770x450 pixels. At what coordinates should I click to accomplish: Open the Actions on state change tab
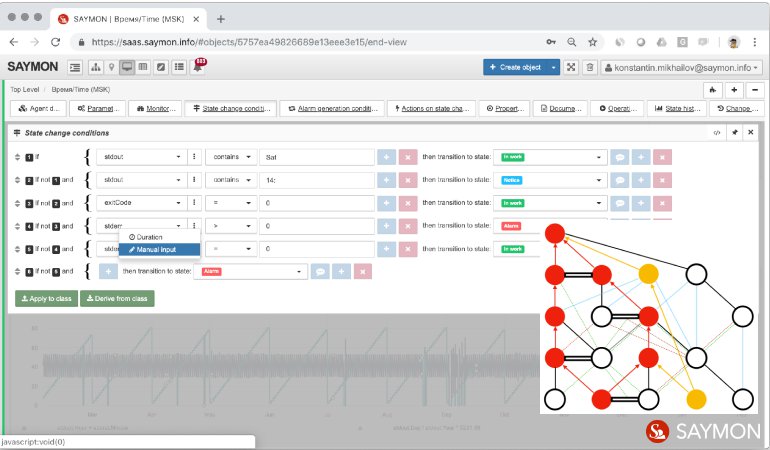pos(432,109)
